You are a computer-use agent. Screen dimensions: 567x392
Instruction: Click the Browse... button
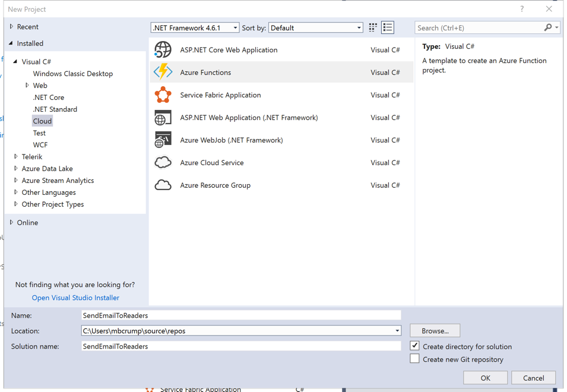click(x=435, y=331)
